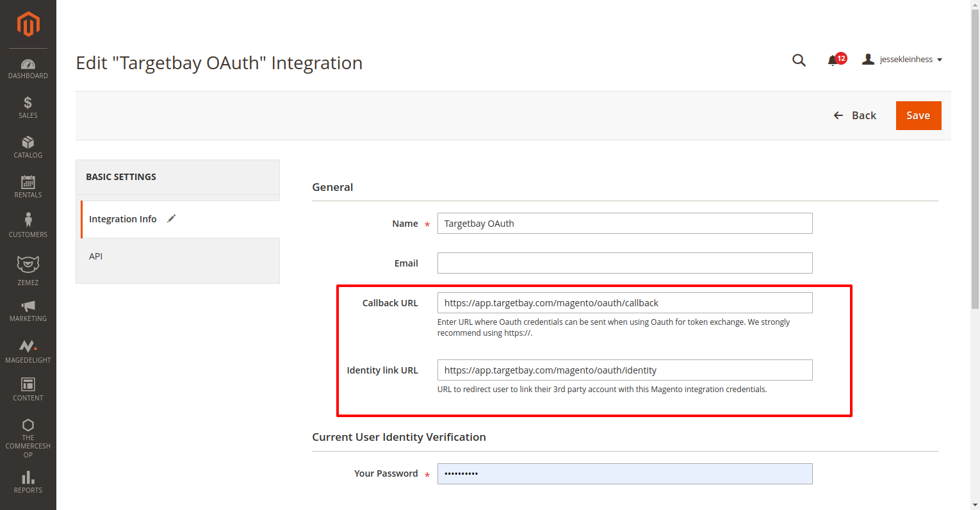Screen dimensions: 980x510
Task: Click the pencil icon beside Integration Info
Action: point(171,218)
